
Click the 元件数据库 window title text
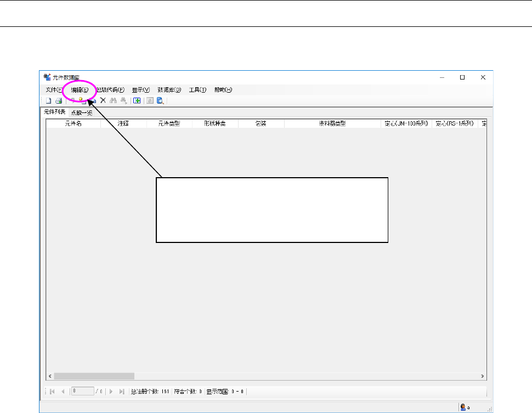click(66, 78)
